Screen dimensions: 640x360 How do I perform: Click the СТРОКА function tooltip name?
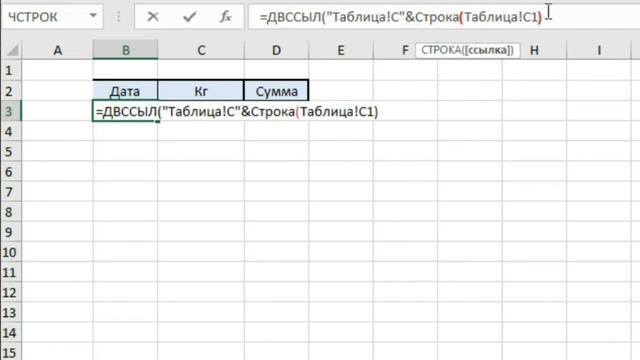pyautogui.click(x=440, y=50)
